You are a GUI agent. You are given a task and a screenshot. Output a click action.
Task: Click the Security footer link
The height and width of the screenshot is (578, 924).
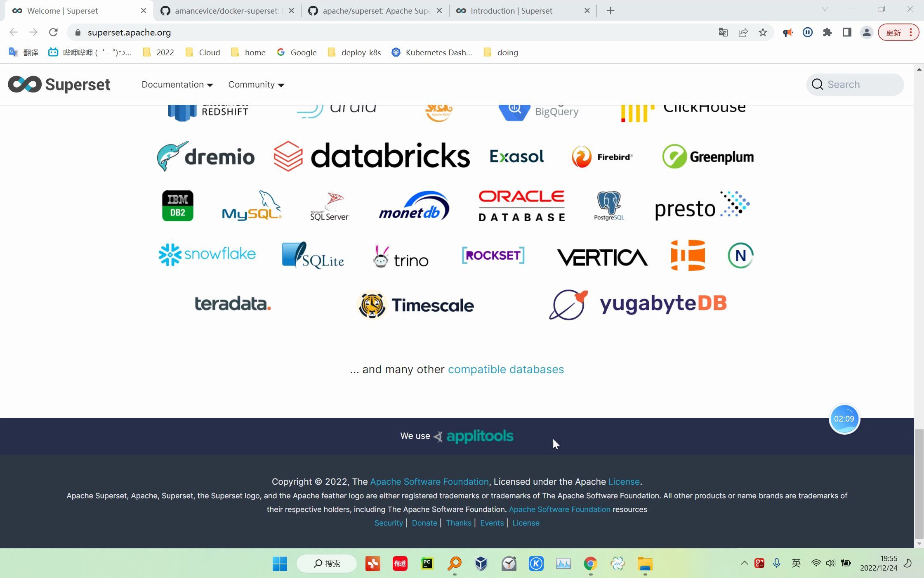coord(388,523)
